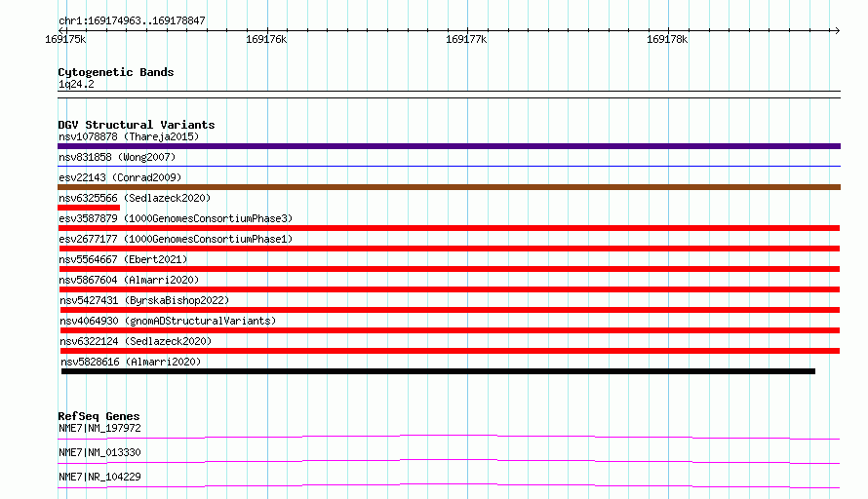Click the 169176k ruler tick label
The width and height of the screenshot is (868, 499).
(266, 39)
